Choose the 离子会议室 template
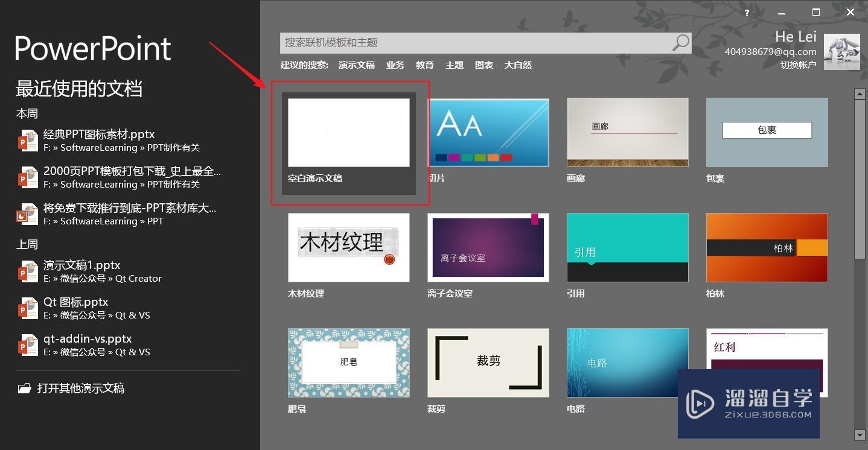Screen dimensions: 868x450 (488, 247)
